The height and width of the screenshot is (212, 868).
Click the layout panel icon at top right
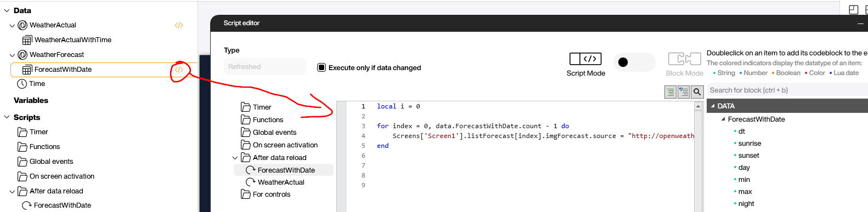[x=853, y=9]
